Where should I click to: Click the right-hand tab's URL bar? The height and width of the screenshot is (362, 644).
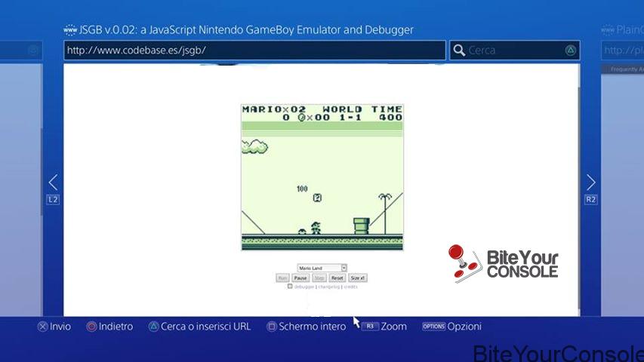click(622, 51)
